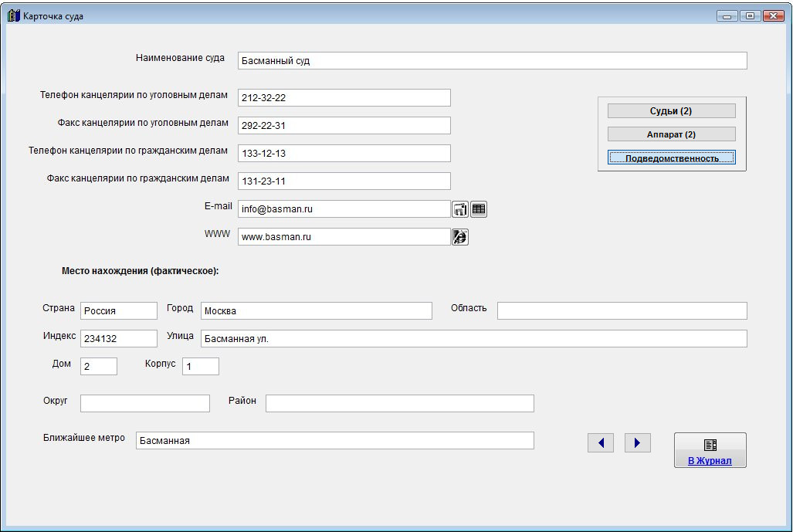Viewport: 793px width, 532px height.
Task: Click the Город field with Москва
Action: pos(316,310)
